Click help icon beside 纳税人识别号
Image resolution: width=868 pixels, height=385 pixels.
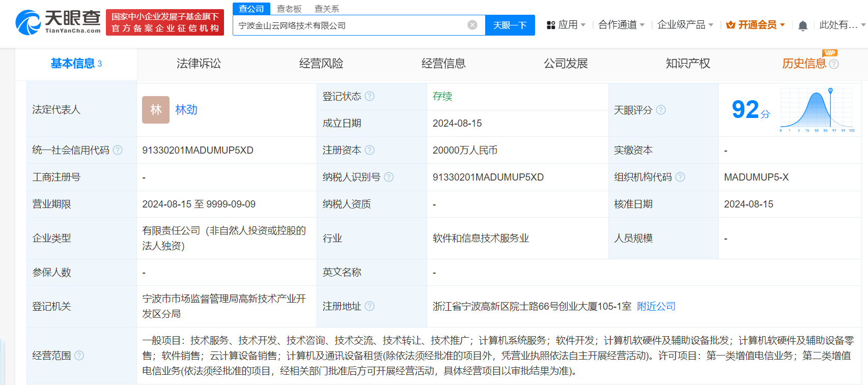pos(389,177)
